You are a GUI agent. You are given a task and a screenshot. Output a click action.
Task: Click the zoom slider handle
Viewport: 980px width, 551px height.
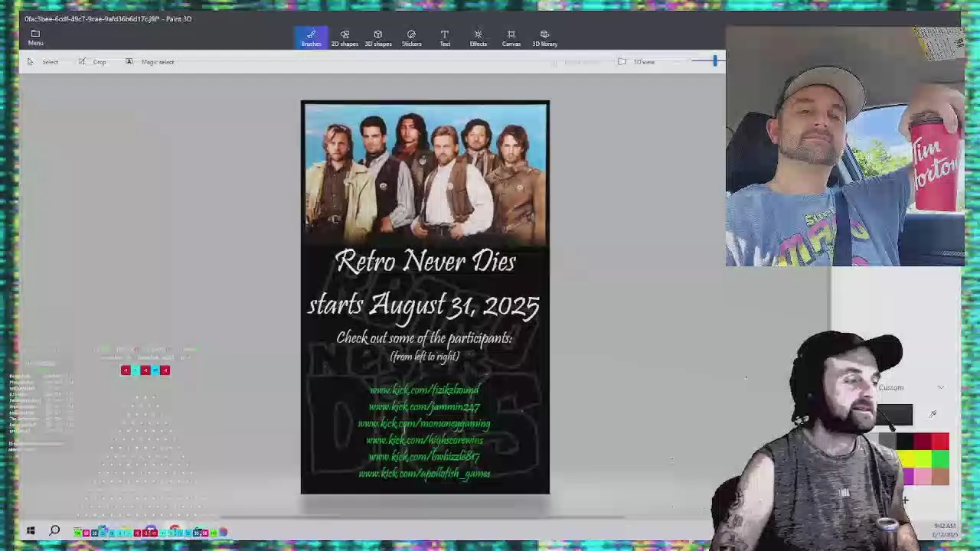coord(715,61)
